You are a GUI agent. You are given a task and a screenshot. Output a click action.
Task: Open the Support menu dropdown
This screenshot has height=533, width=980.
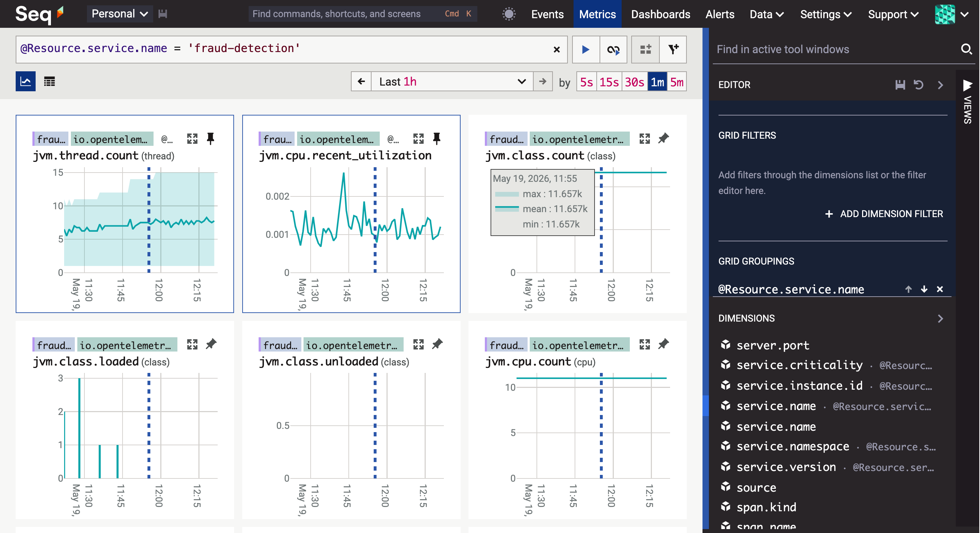[x=893, y=14]
